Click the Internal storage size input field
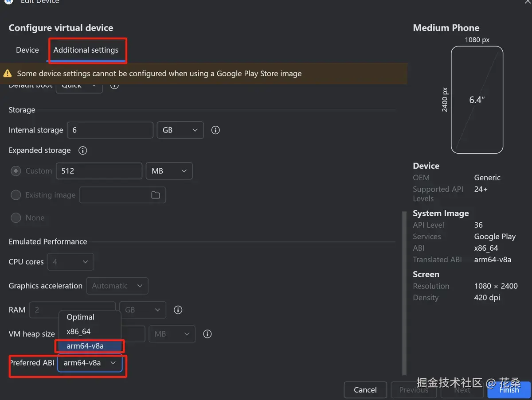This screenshot has width=532, height=400. point(110,130)
